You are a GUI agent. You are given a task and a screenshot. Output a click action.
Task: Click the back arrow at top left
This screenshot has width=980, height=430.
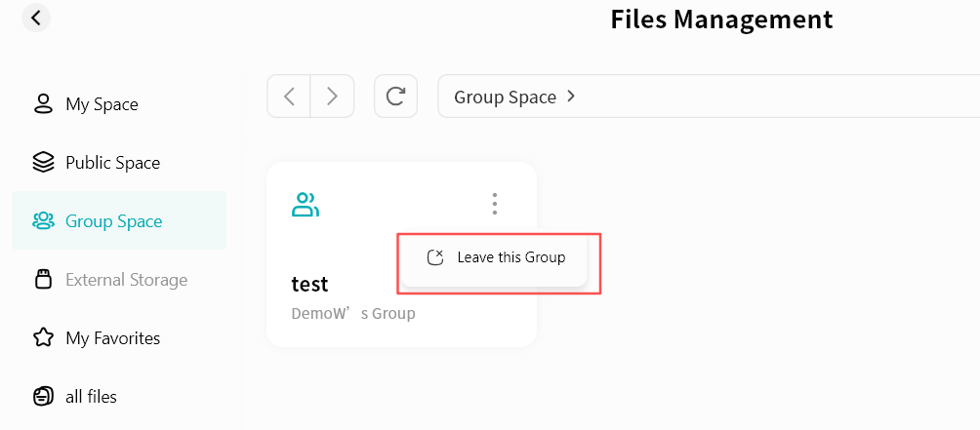(36, 18)
